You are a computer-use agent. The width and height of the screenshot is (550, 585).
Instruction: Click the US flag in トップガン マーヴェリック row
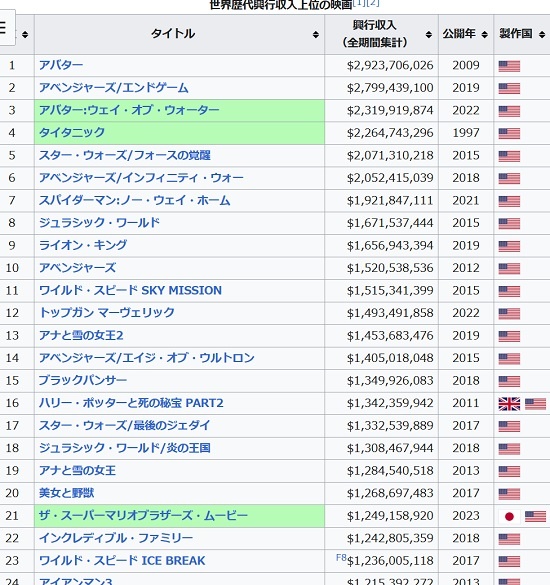pyautogui.click(x=509, y=314)
